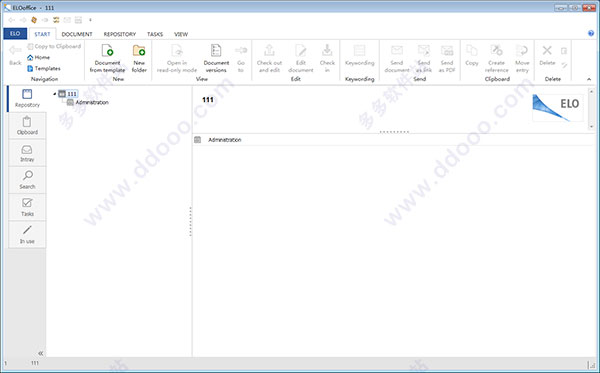Collapse the 111 tree node triangle
The height and width of the screenshot is (373, 600).
(x=55, y=94)
